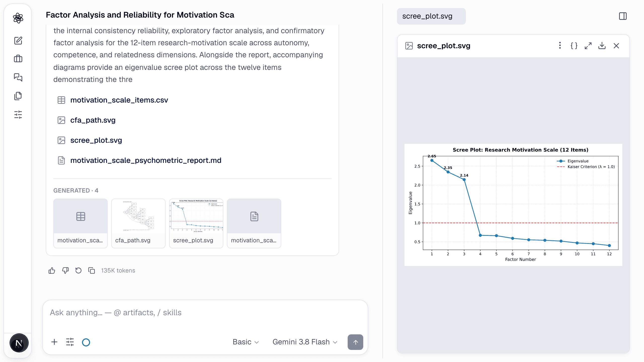
Task: Download scree_plot.svg artifact
Action: pyautogui.click(x=602, y=46)
